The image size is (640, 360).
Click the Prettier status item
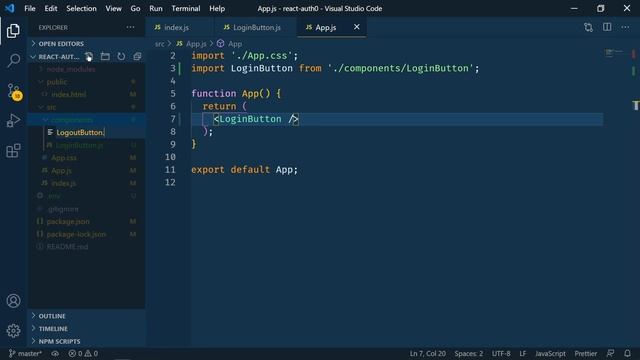click(x=586, y=353)
